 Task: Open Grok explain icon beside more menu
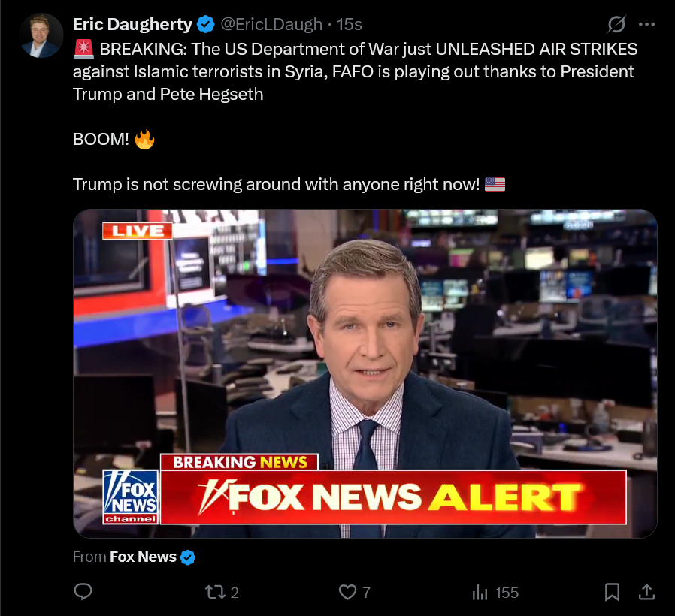[616, 24]
